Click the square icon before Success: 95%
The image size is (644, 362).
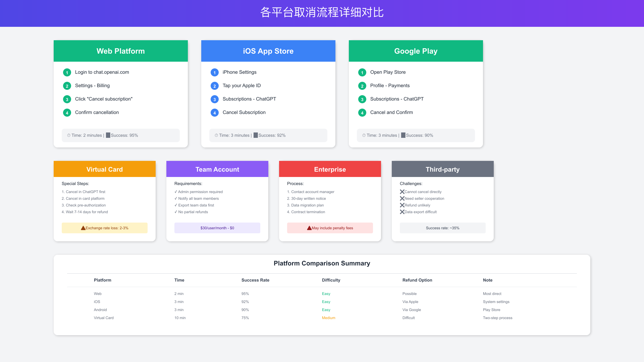tap(108, 135)
